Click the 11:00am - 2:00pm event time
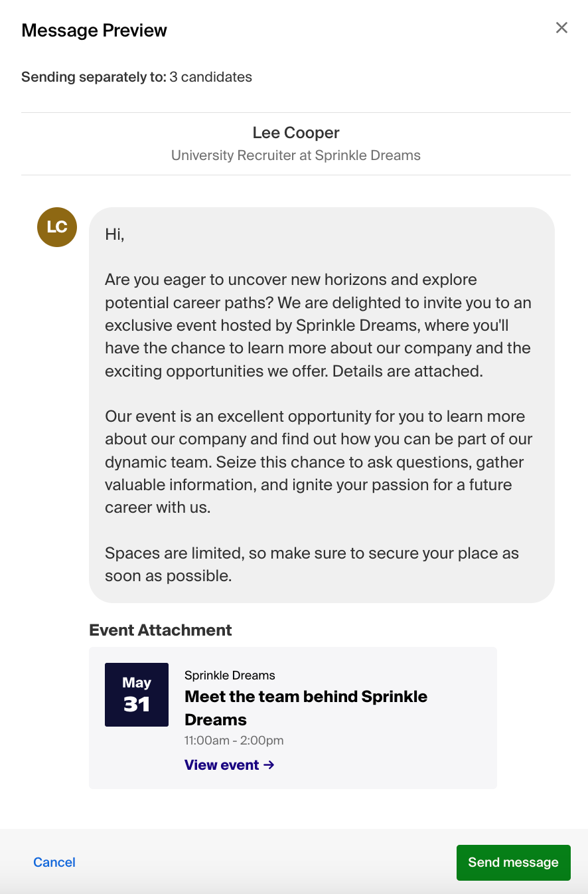The height and width of the screenshot is (894, 588). coord(234,741)
